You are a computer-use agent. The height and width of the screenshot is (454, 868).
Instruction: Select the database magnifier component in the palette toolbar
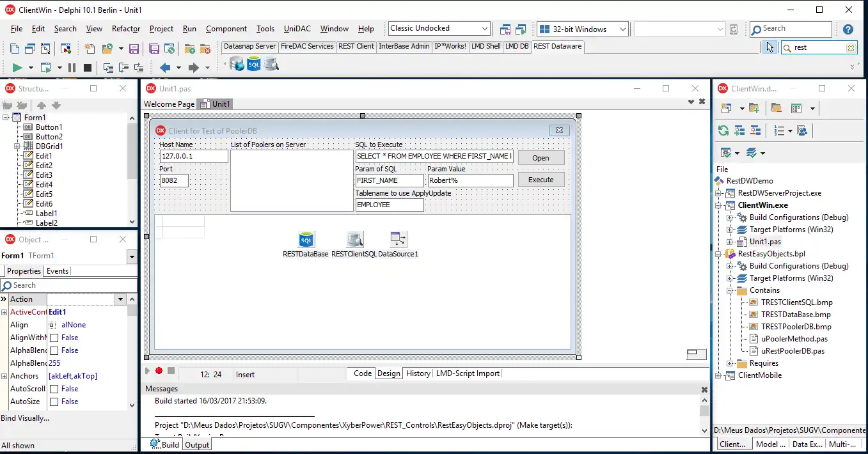pos(271,63)
